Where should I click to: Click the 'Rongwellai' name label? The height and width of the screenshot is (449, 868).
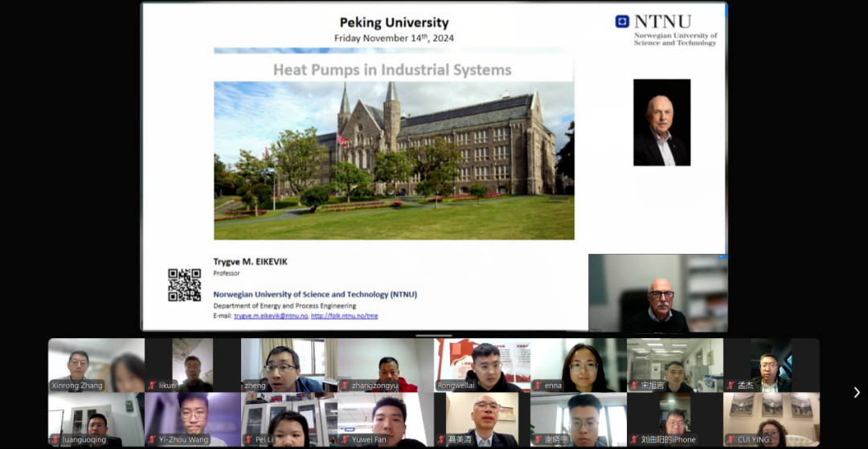pyautogui.click(x=457, y=386)
